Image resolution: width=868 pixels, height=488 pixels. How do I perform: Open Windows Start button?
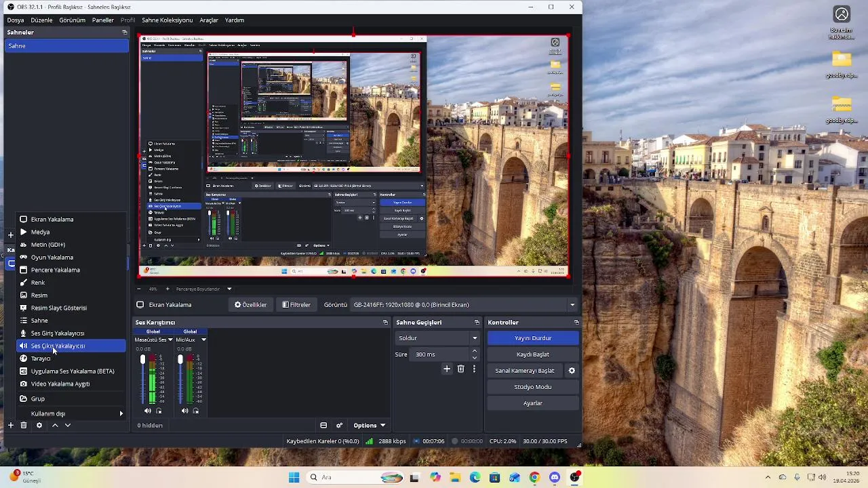click(294, 477)
